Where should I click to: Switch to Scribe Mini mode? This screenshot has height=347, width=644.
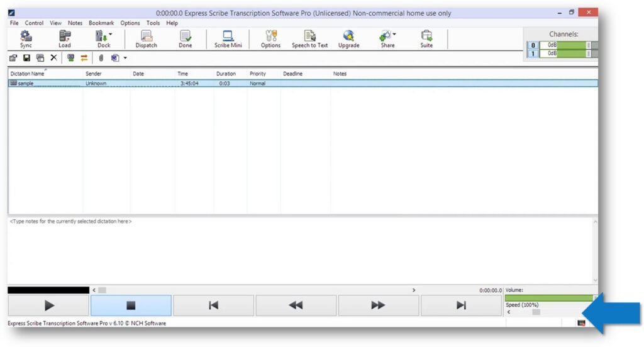(228, 40)
